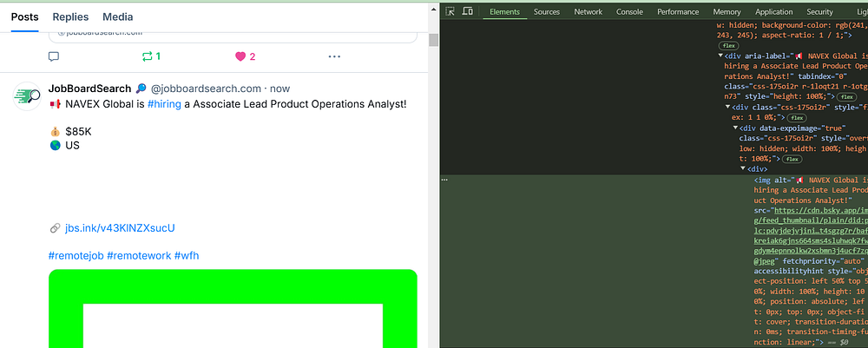
Task: Reply to the post with the comment icon
Action: 54,56
